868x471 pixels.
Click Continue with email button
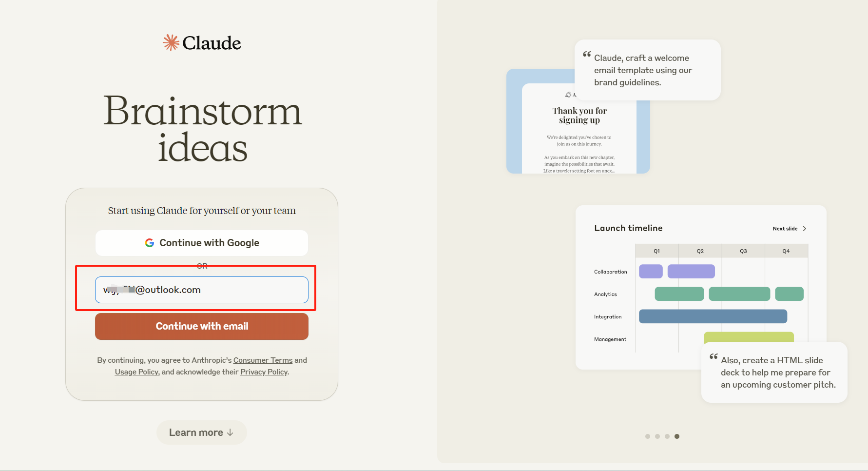(202, 326)
